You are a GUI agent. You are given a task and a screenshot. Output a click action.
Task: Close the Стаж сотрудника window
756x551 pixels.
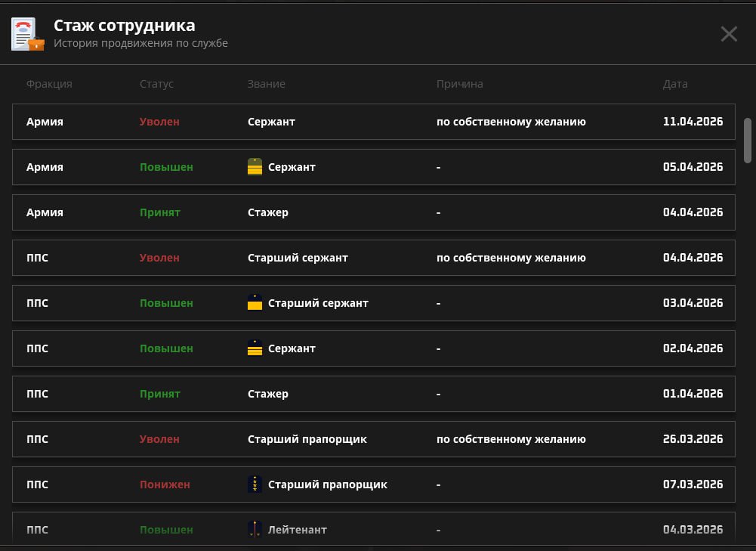coord(729,34)
